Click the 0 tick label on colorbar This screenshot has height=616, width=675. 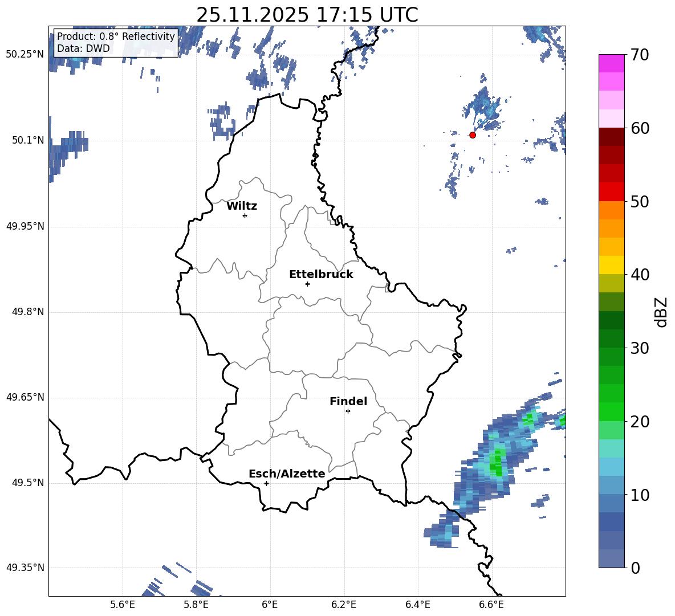(x=635, y=568)
